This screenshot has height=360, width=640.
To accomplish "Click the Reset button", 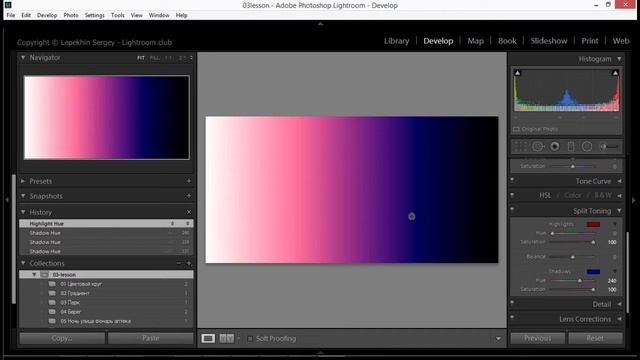I will pos(595,338).
